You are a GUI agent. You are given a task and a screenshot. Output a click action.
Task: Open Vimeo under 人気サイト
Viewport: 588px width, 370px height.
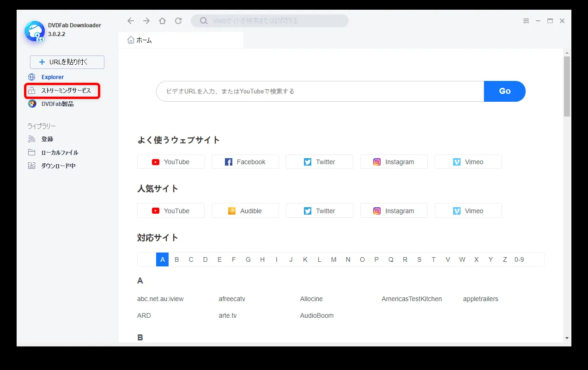468,211
